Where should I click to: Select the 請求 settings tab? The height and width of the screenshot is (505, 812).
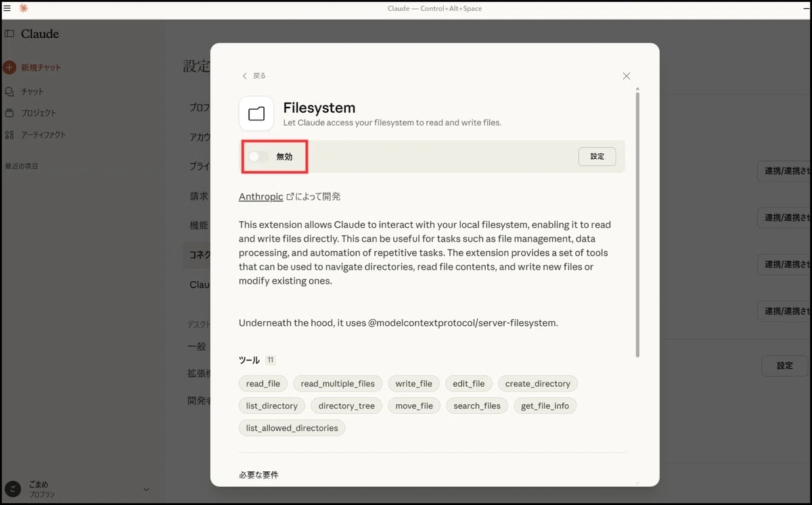coord(199,196)
